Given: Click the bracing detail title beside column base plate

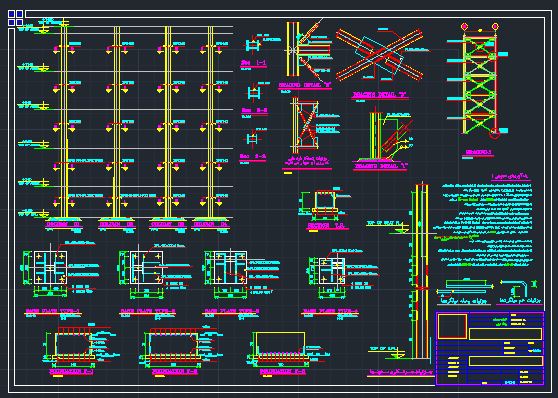Looking at the screenshot, I should (380, 166).
